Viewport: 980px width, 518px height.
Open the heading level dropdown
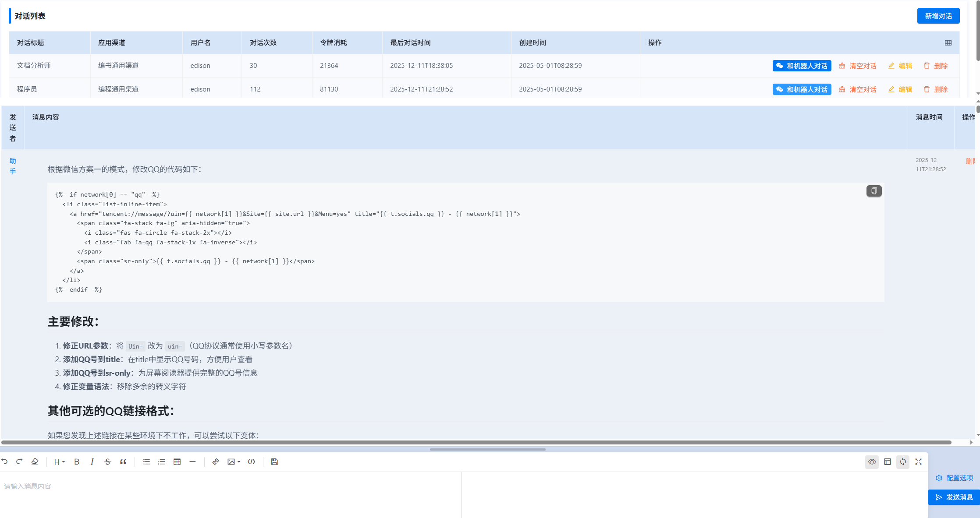point(59,462)
